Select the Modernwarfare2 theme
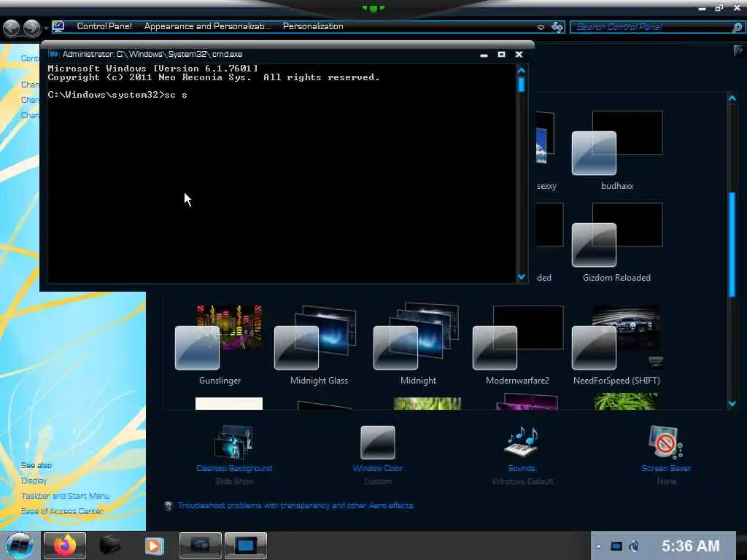 (x=517, y=345)
